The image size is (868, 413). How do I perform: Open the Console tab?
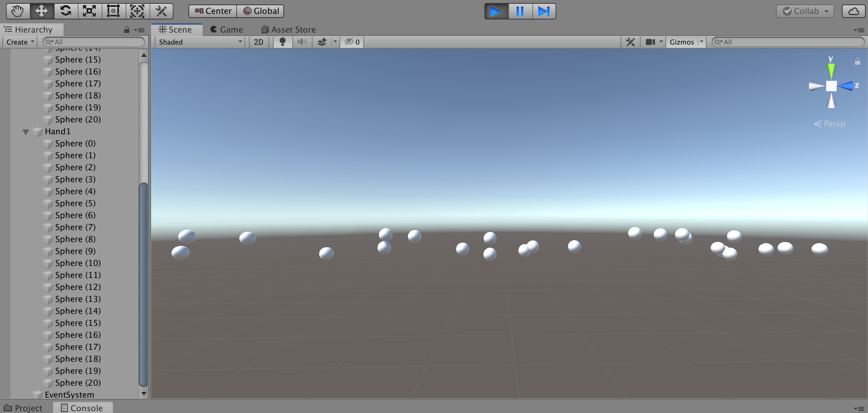click(x=82, y=408)
